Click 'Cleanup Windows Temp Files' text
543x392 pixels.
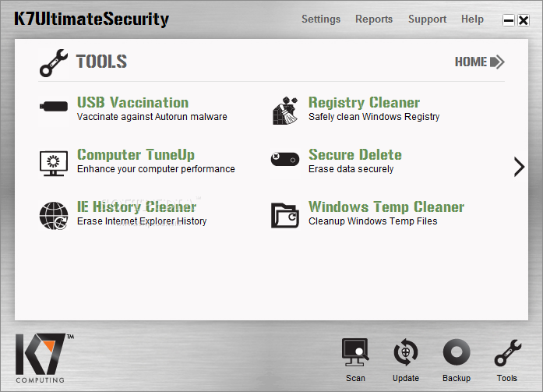pos(372,221)
